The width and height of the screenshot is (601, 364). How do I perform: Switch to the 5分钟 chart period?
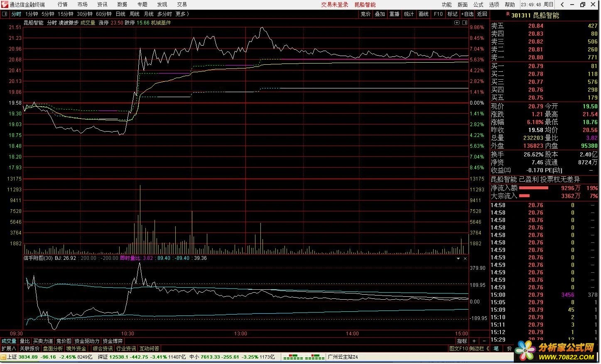coord(48,14)
